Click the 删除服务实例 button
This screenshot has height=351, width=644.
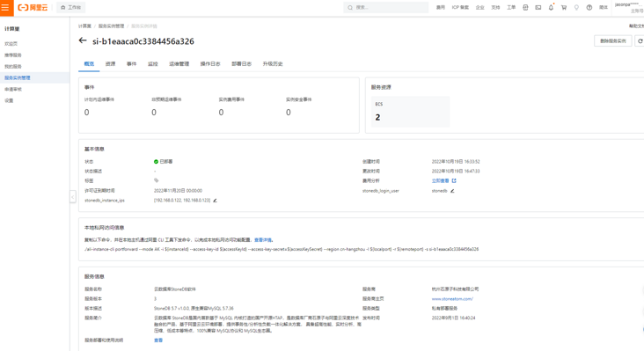coord(613,41)
